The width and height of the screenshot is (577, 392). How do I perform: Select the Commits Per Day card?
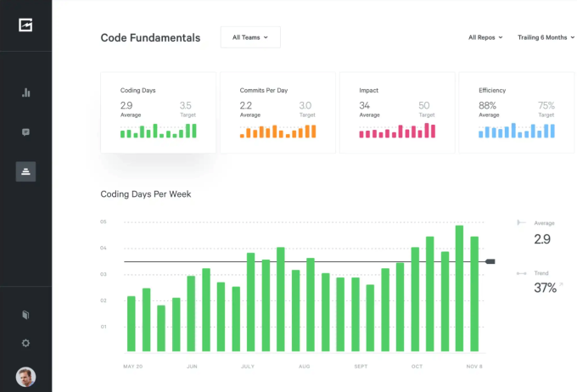tap(277, 112)
